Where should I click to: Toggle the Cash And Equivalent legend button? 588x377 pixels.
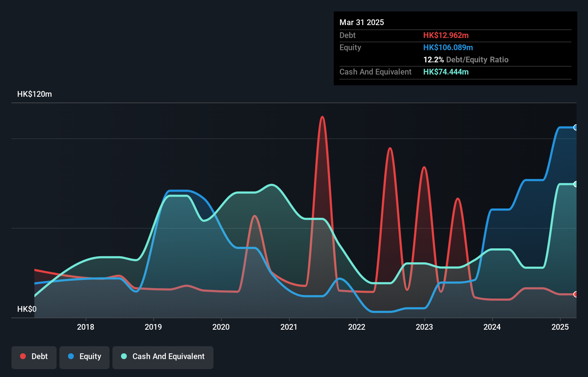[163, 357]
